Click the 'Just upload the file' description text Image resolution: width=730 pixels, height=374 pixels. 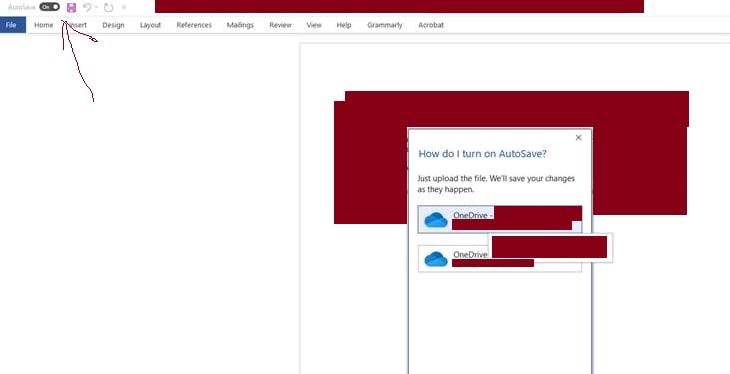496,184
